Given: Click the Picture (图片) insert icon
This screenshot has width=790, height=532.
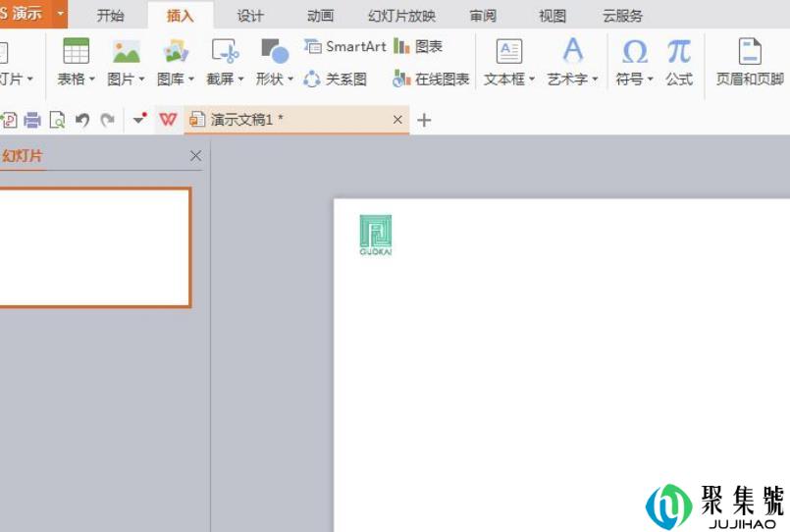Looking at the screenshot, I should pos(126,51).
